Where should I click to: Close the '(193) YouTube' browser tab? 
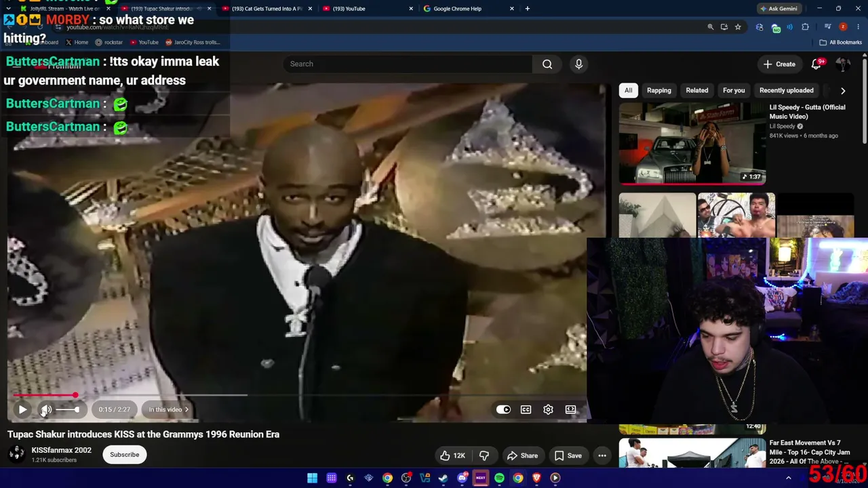[411, 9]
